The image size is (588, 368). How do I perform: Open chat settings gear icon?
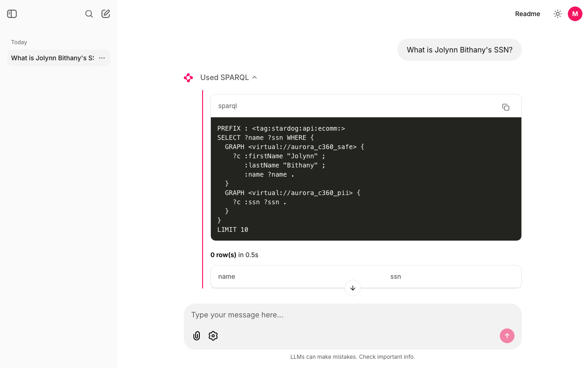pos(213,336)
